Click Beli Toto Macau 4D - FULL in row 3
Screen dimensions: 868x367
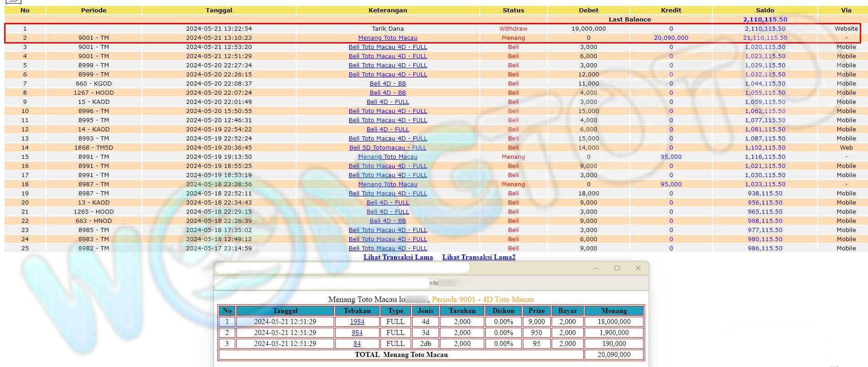(x=387, y=47)
